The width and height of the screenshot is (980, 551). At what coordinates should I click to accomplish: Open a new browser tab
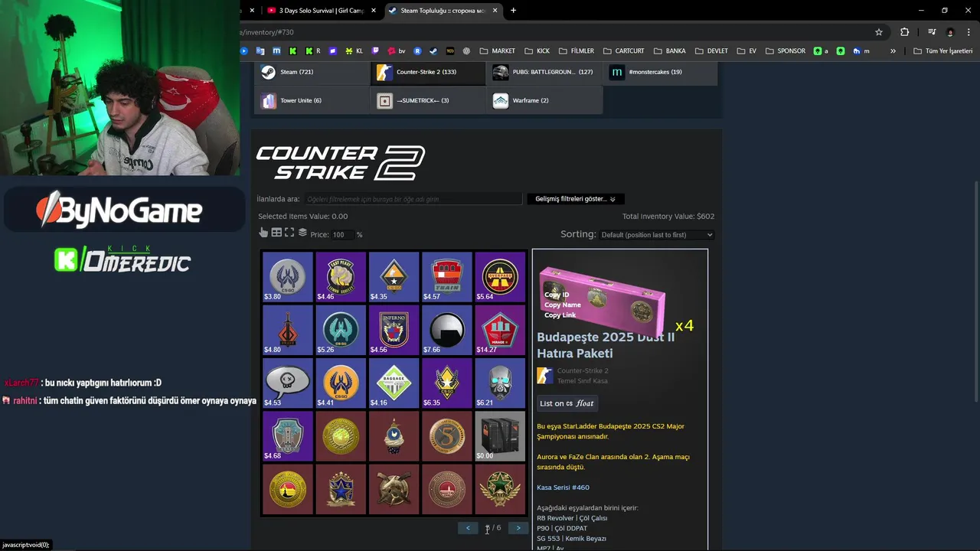click(513, 11)
